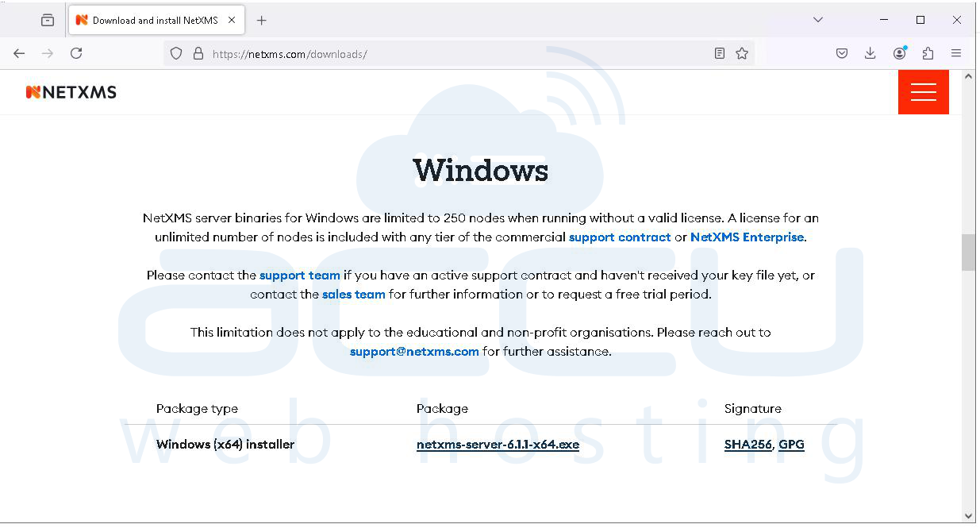Screen dimensions: 980x528
Task: Click the scrollbar down arrow
Action: (968, 515)
